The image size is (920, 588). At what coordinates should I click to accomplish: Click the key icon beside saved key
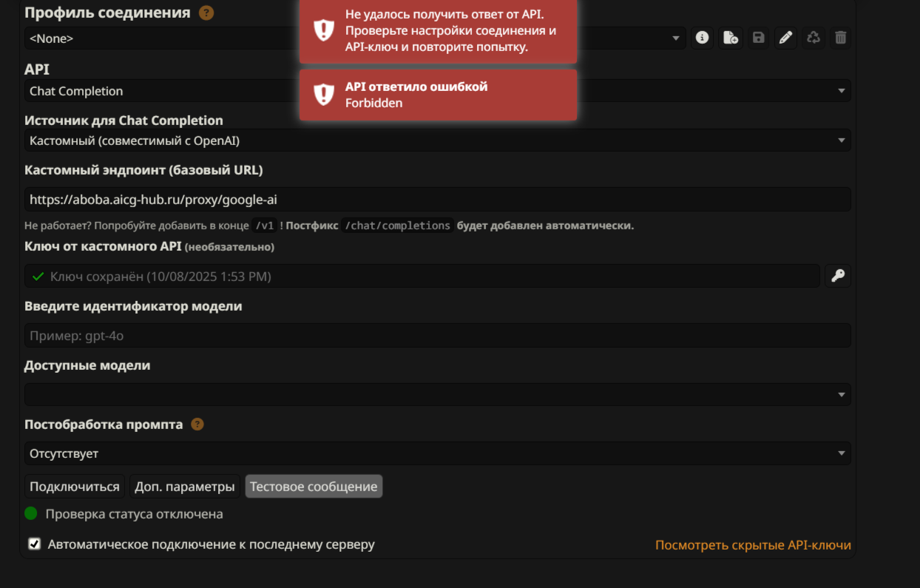pyautogui.click(x=838, y=276)
